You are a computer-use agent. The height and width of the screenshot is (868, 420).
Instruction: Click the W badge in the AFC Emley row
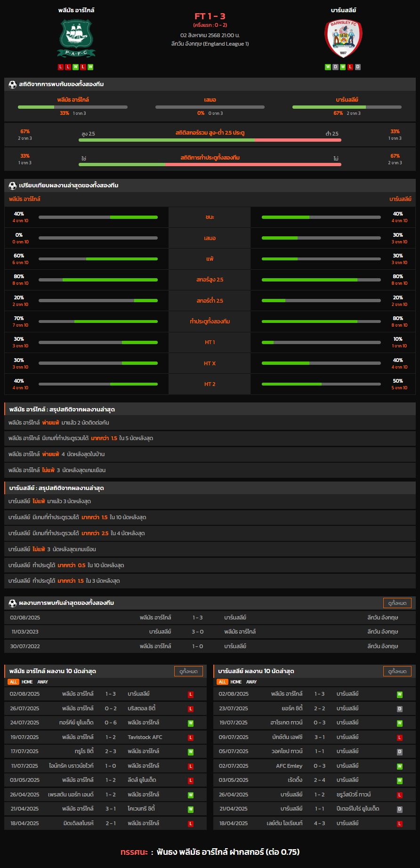(x=400, y=766)
